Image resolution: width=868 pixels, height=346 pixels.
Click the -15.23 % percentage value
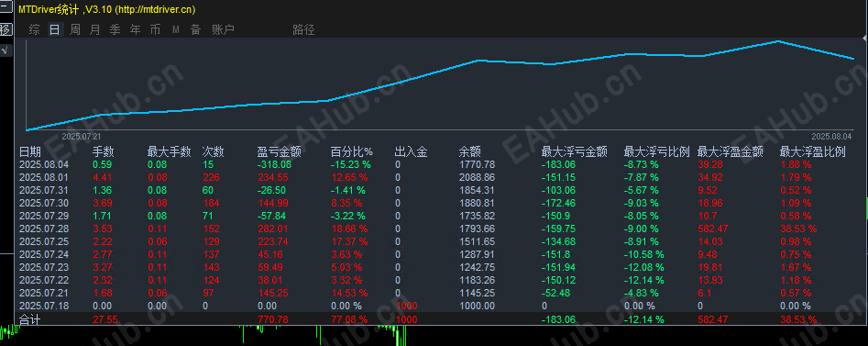point(351,164)
